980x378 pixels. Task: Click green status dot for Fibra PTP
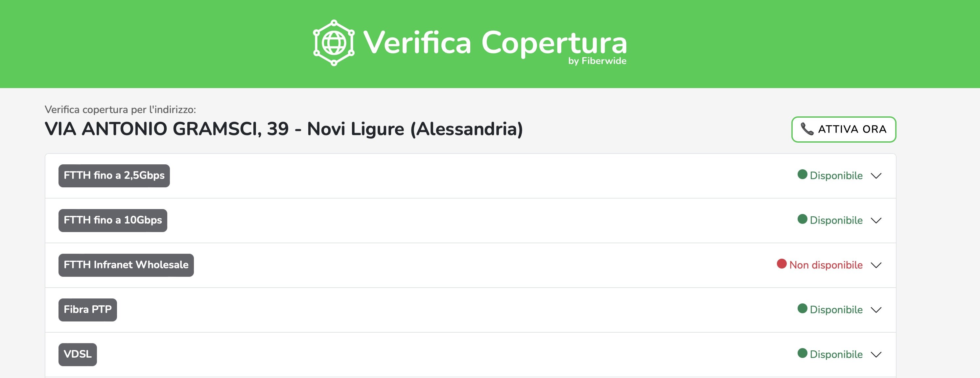pos(802,309)
